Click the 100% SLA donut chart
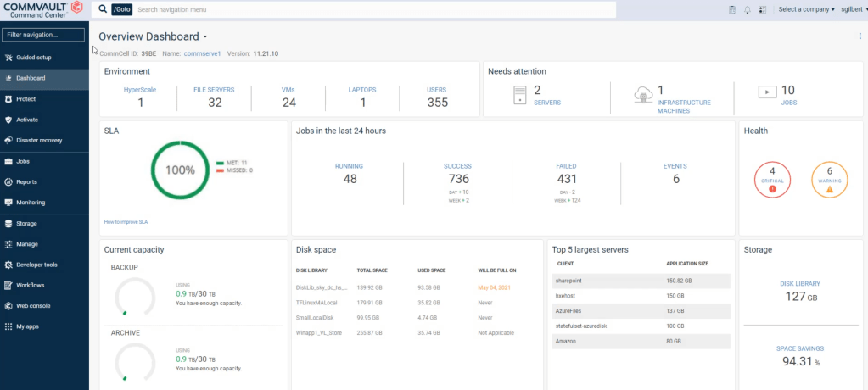Image resolution: width=868 pixels, height=390 pixels. coord(180,170)
